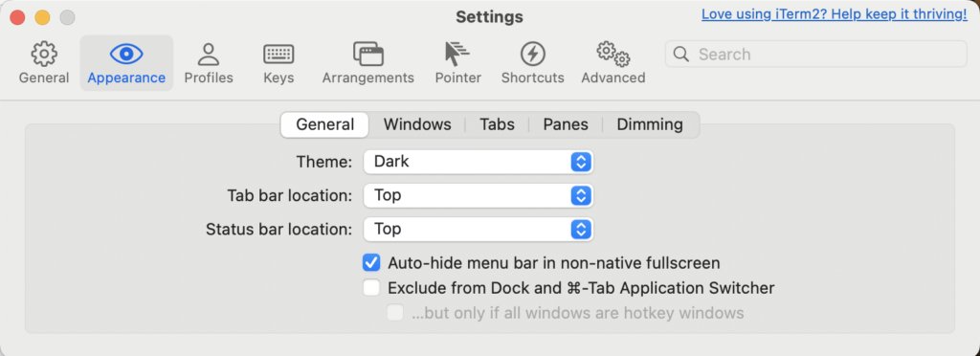Screen dimensions: 980x356
Task: Expand the Theme dropdown showing Dark
Action: coord(479,162)
